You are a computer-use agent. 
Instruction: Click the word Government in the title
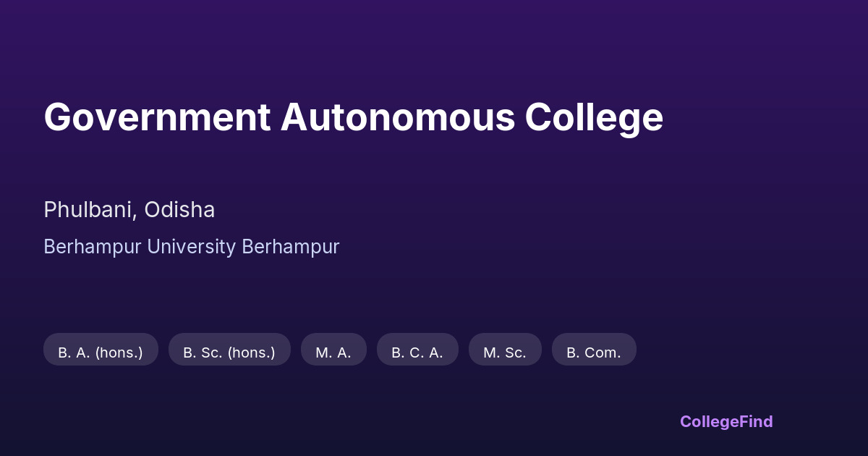[x=157, y=117]
